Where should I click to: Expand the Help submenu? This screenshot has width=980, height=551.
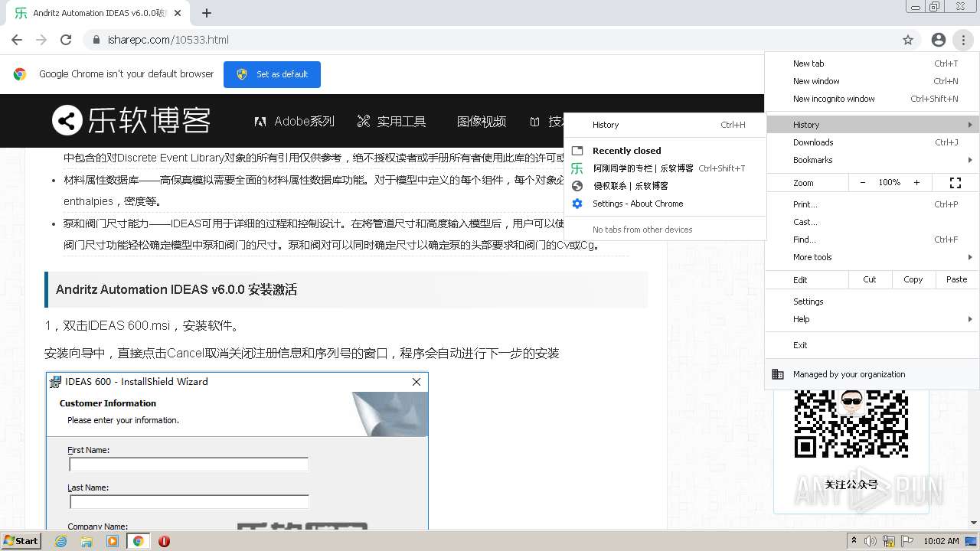(x=872, y=319)
